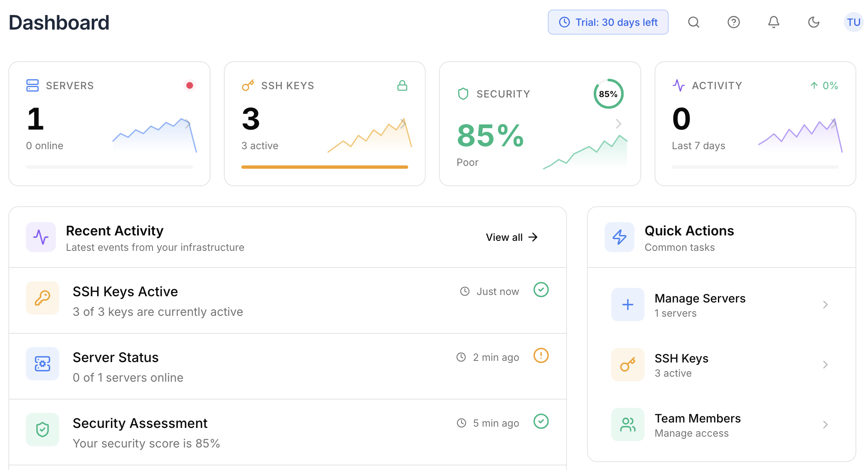Click the 85% circular security gauge

coord(608,94)
